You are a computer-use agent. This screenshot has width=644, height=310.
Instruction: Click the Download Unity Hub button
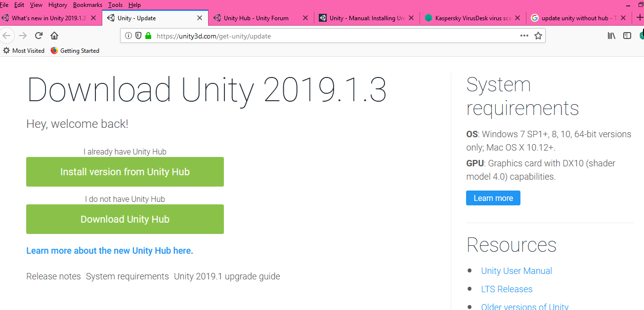(x=125, y=219)
